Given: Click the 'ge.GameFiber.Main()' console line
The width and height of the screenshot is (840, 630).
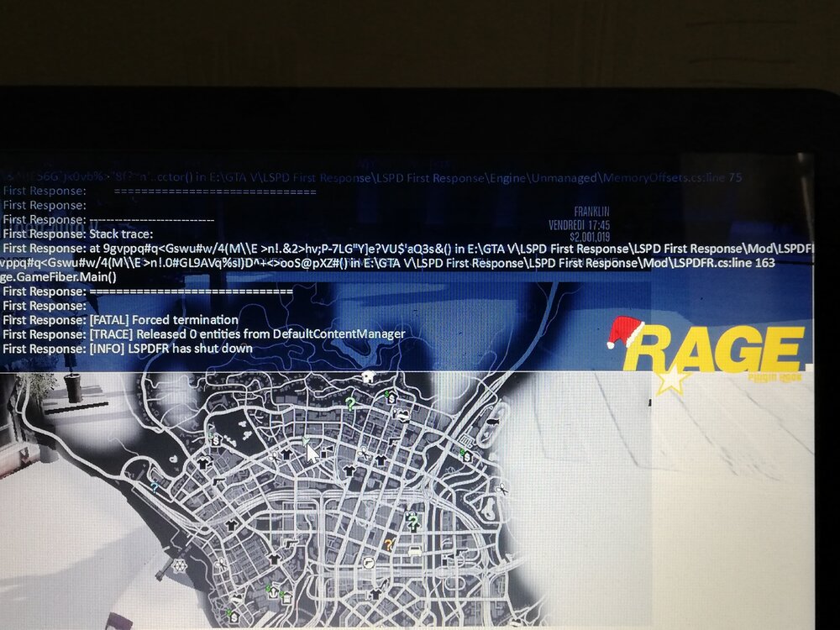Looking at the screenshot, I should (58, 277).
